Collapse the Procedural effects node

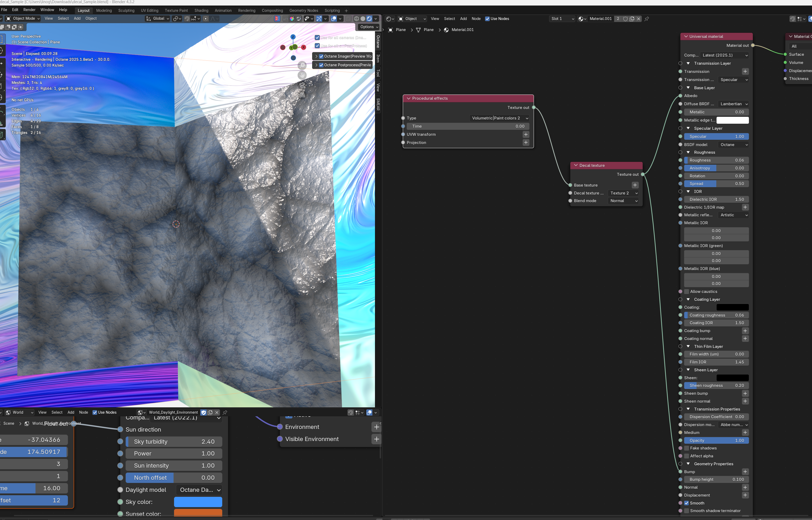[x=409, y=99]
